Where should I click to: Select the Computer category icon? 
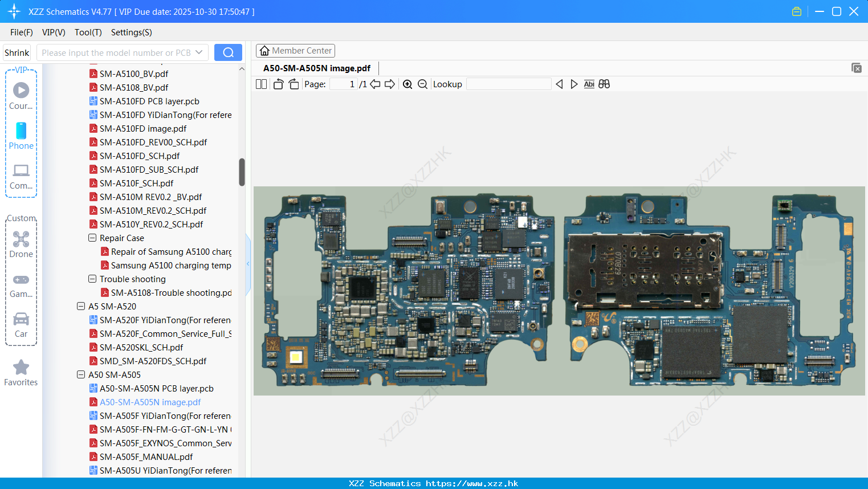click(x=21, y=176)
